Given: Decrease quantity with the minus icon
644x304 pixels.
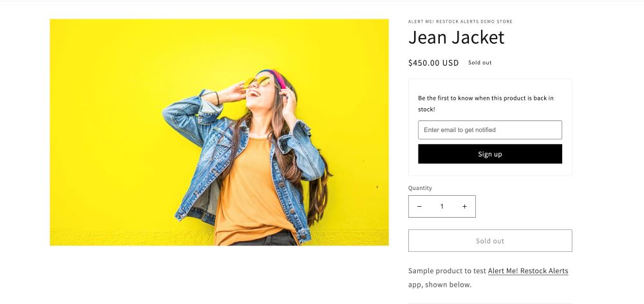Looking at the screenshot, I should point(419,207).
